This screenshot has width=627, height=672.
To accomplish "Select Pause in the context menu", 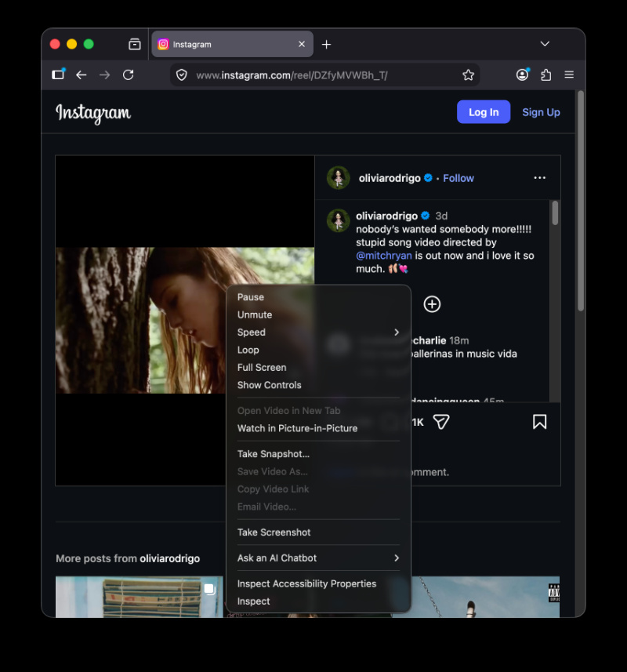I will pos(319,297).
